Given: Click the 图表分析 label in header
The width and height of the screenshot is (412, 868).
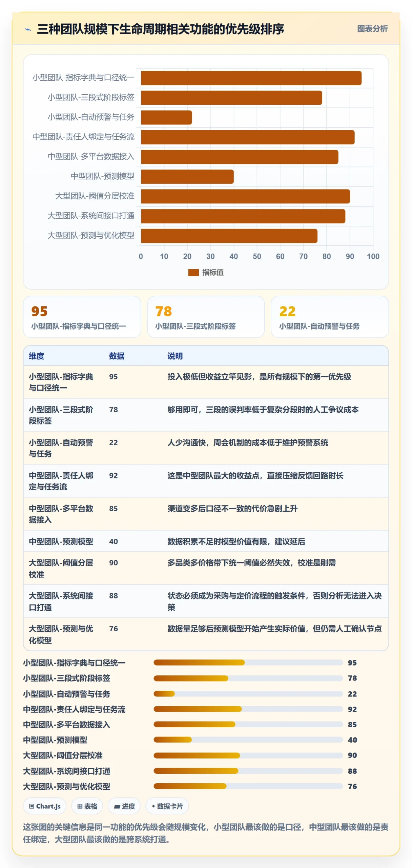Looking at the screenshot, I should [372, 29].
